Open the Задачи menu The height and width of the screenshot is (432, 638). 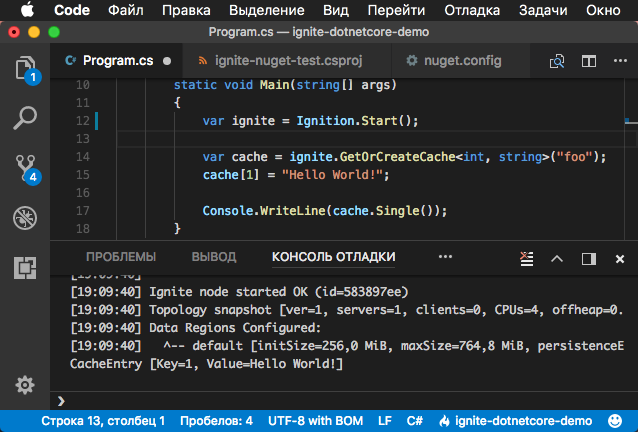point(543,10)
